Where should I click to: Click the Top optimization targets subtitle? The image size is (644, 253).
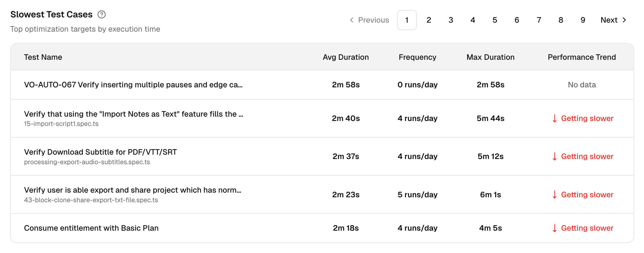pyautogui.click(x=85, y=29)
